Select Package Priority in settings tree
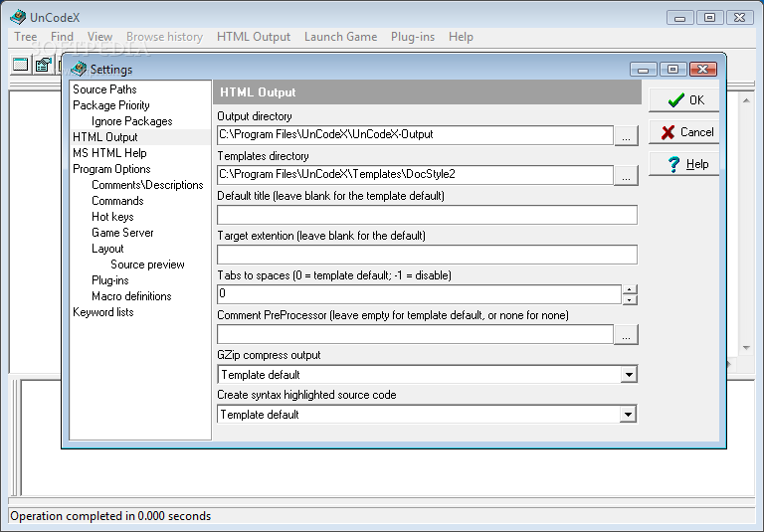The image size is (764, 532). (x=111, y=105)
